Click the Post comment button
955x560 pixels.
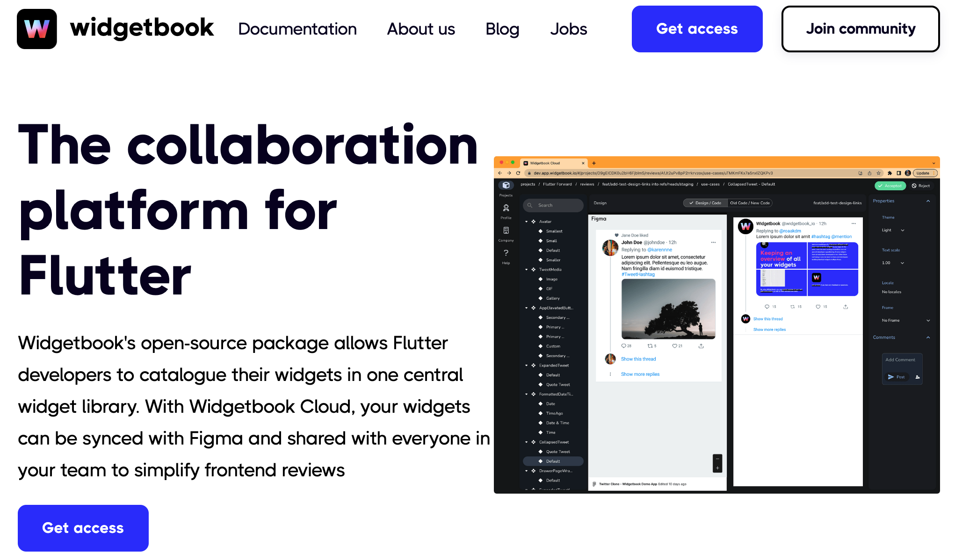(x=896, y=377)
